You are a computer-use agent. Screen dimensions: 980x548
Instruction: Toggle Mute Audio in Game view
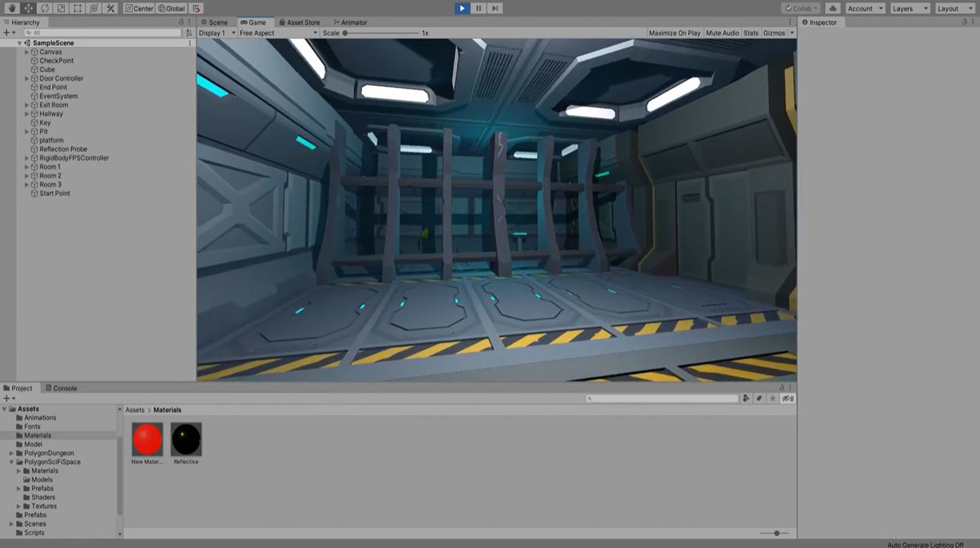coord(722,33)
